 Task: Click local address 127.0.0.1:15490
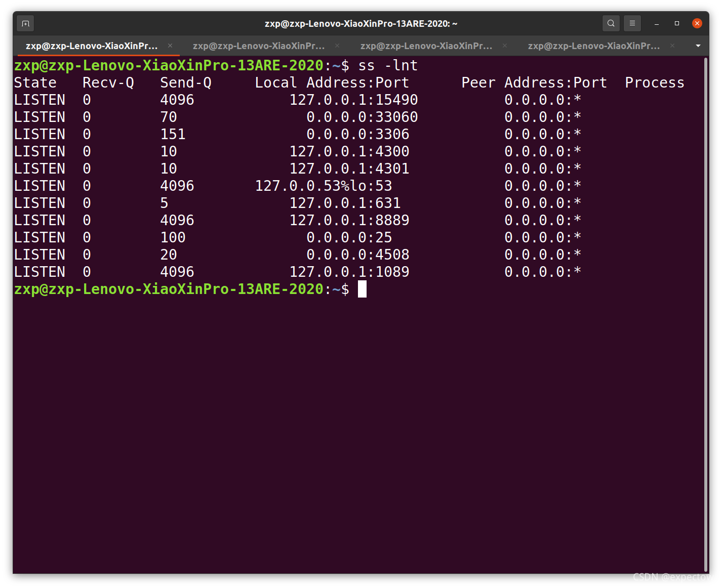coord(353,100)
